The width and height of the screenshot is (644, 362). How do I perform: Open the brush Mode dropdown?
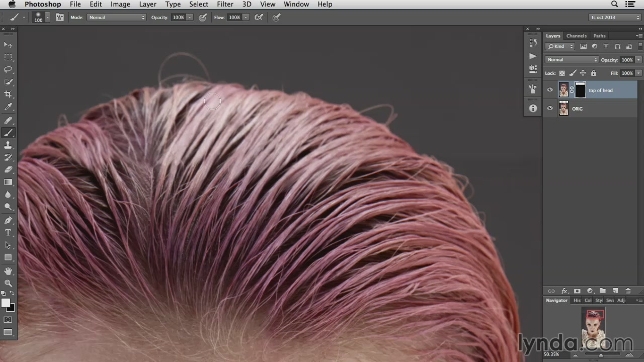(116, 17)
